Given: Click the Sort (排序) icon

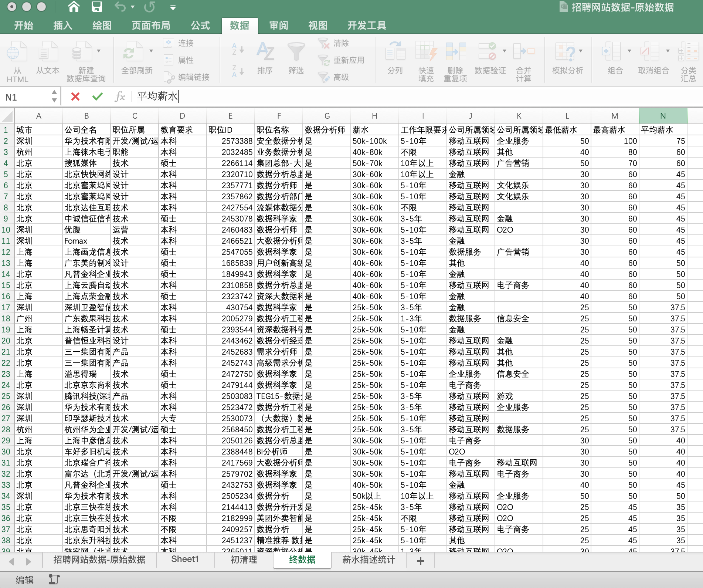Looking at the screenshot, I should 265,52.
